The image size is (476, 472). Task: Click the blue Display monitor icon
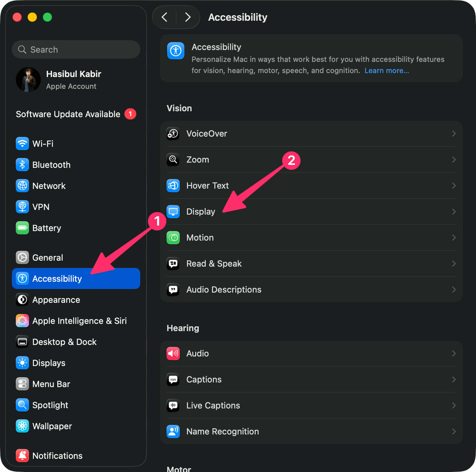173,212
